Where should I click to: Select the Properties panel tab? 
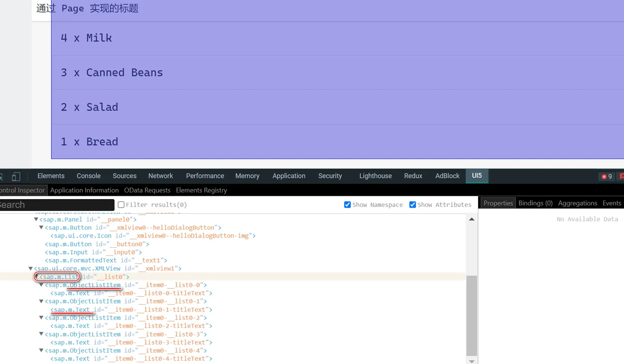pyautogui.click(x=498, y=203)
